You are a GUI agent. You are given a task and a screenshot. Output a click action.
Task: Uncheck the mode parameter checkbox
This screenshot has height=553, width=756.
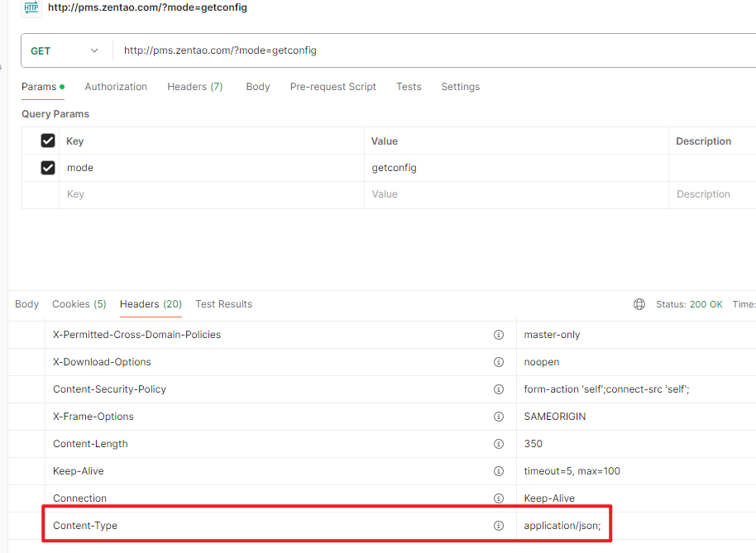coord(48,168)
